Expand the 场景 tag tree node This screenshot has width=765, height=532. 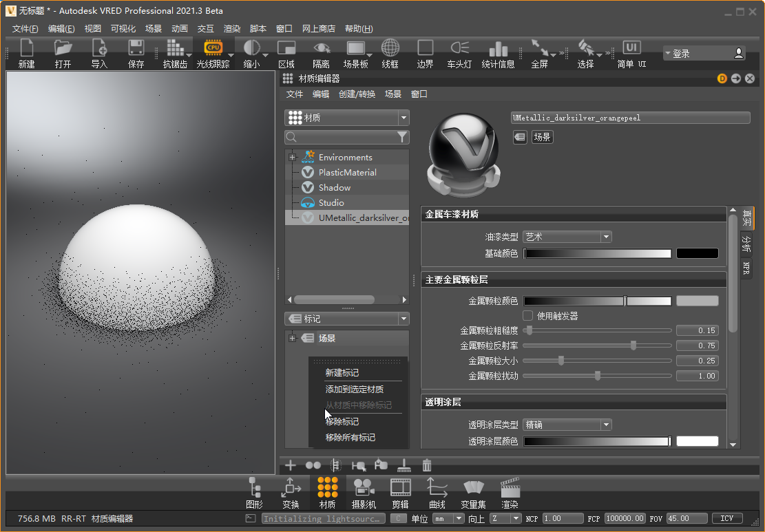click(x=292, y=338)
